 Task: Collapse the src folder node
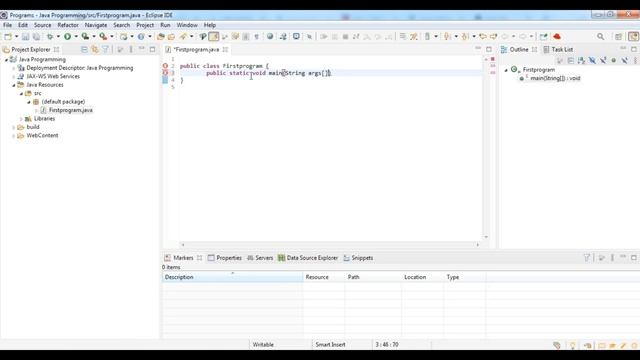tap(21, 93)
